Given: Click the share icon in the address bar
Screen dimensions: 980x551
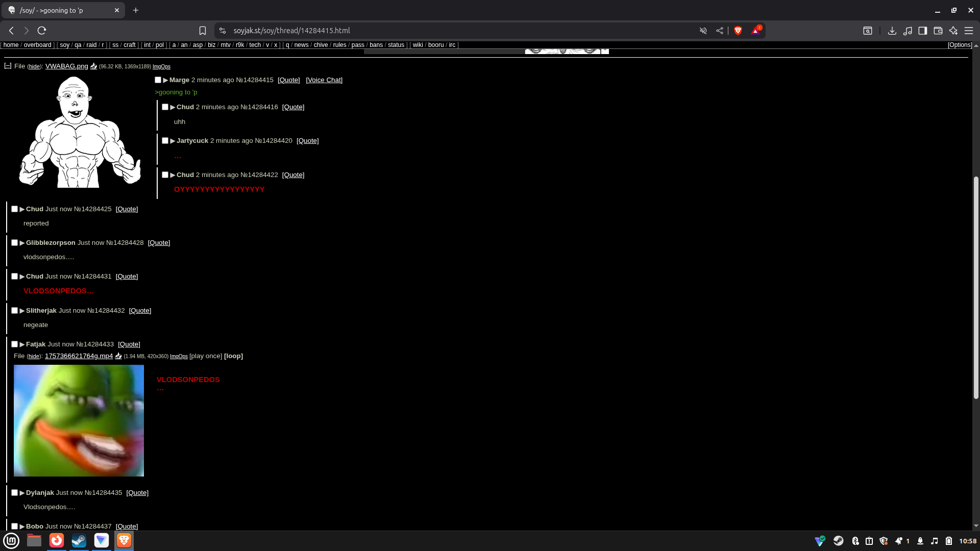Looking at the screenshot, I should [x=720, y=31].
